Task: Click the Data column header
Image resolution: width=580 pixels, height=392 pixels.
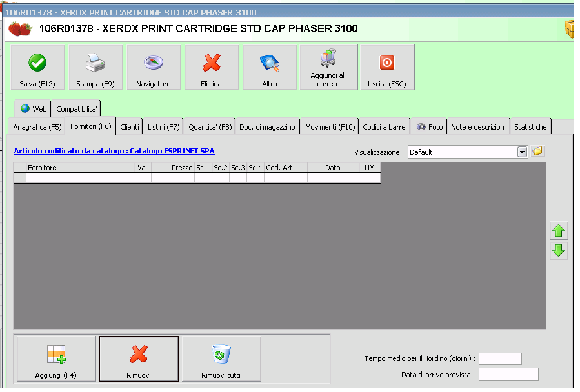Action: point(333,168)
